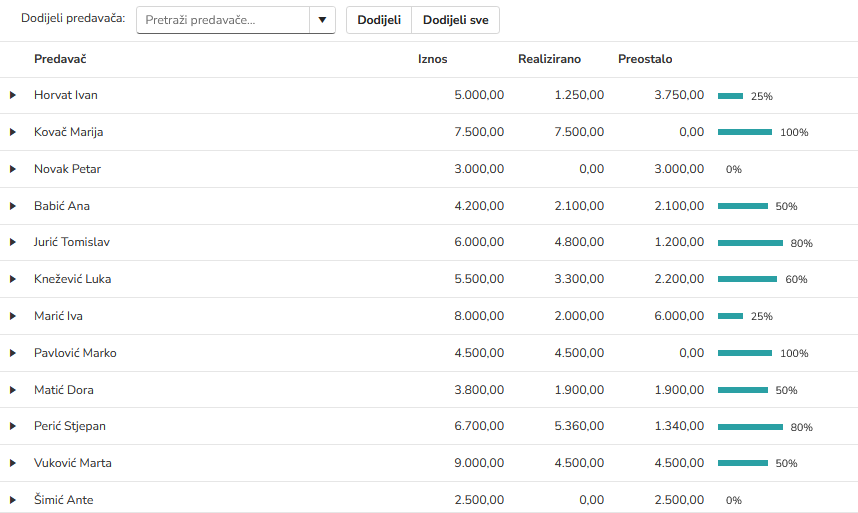Click Marić Iva's 8.000,00 amount cell
Viewport: 858px width, 513px height.
point(479,316)
